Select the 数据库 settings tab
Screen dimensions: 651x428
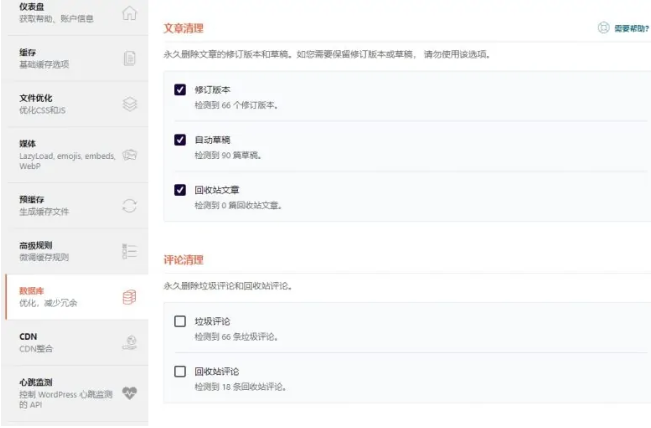coord(77,297)
